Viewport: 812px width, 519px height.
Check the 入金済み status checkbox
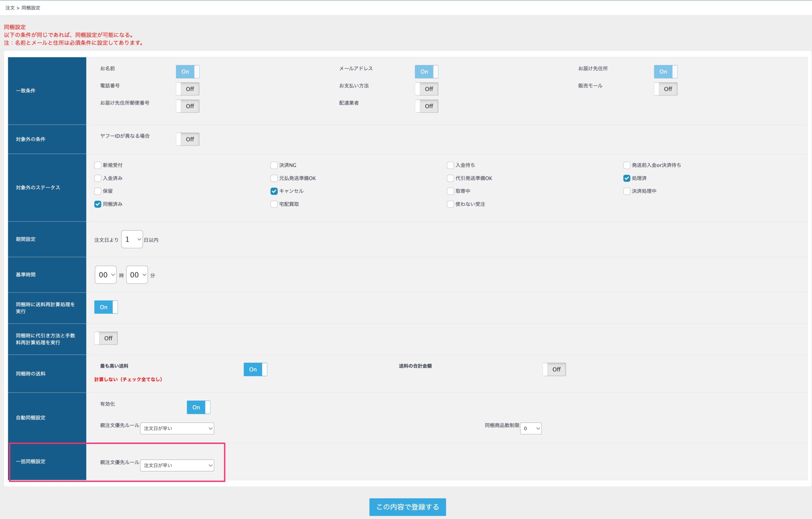point(98,178)
